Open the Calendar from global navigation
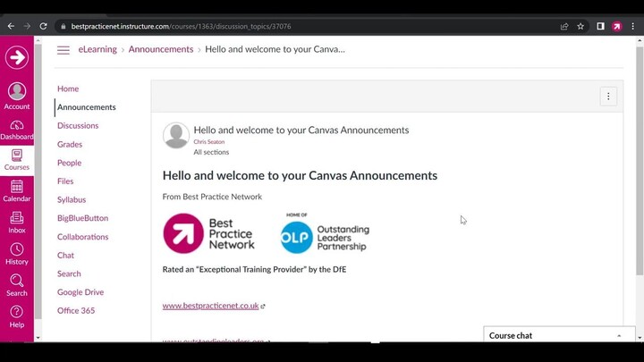 [17, 191]
